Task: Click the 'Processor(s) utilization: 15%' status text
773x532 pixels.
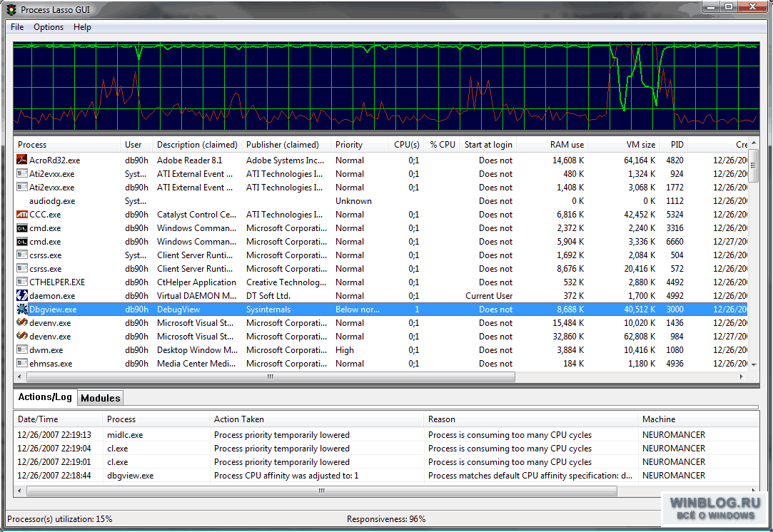Action: [60, 519]
